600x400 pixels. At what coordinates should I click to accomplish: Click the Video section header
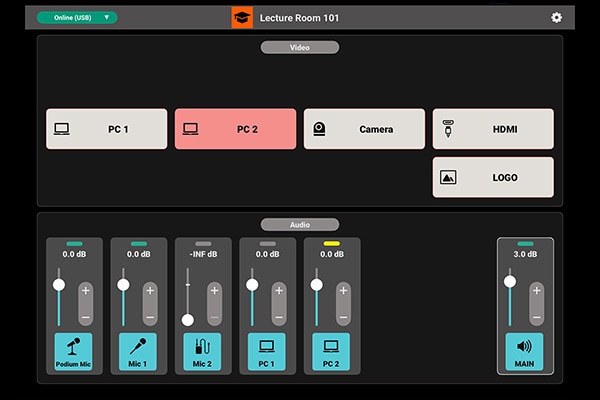300,47
